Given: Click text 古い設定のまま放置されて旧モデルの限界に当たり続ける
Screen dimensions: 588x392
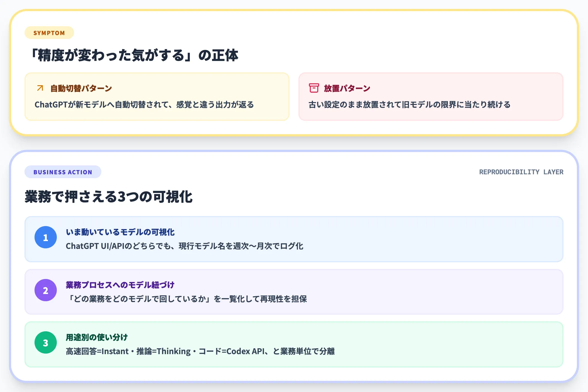Looking at the screenshot, I should (410, 105).
